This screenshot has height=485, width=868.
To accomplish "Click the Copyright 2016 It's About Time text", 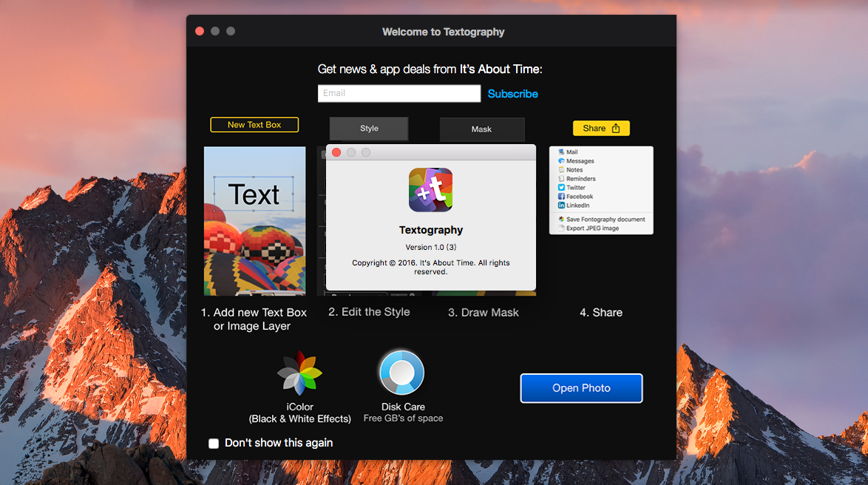I will tap(431, 267).
